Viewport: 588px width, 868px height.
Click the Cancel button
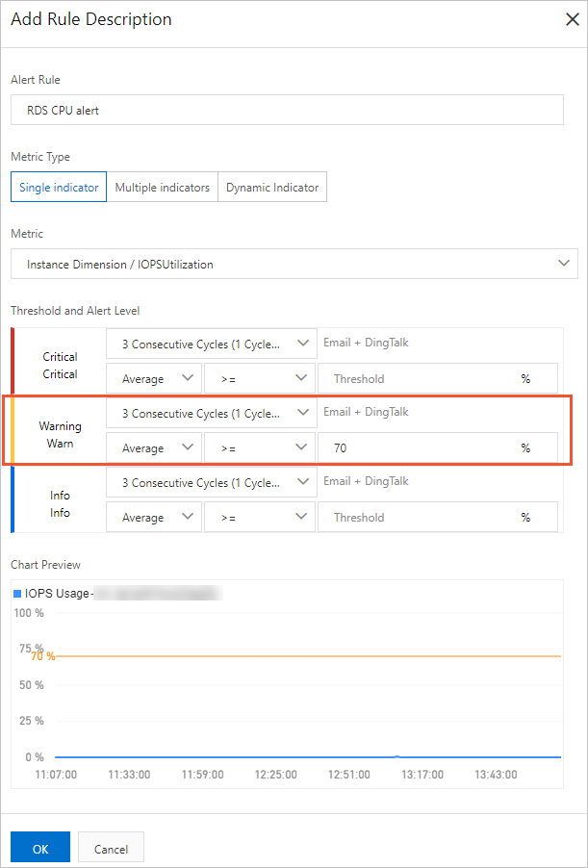pyautogui.click(x=110, y=848)
